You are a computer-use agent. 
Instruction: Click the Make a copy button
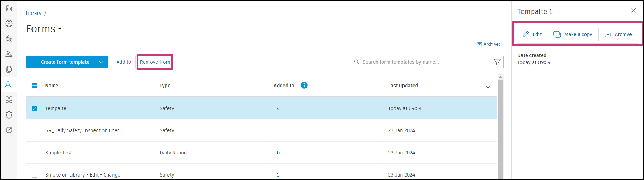pos(573,34)
